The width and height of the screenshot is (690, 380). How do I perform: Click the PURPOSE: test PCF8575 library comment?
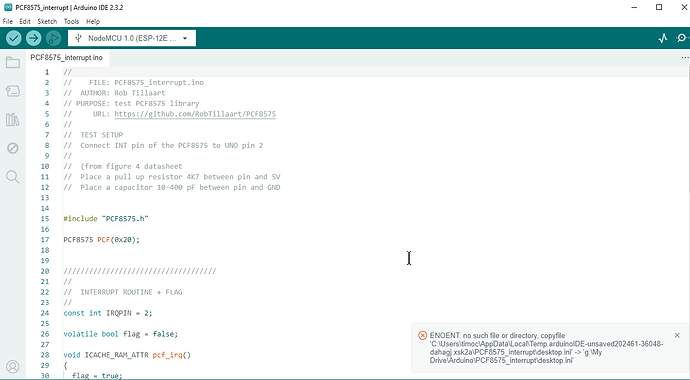[131, 103]
